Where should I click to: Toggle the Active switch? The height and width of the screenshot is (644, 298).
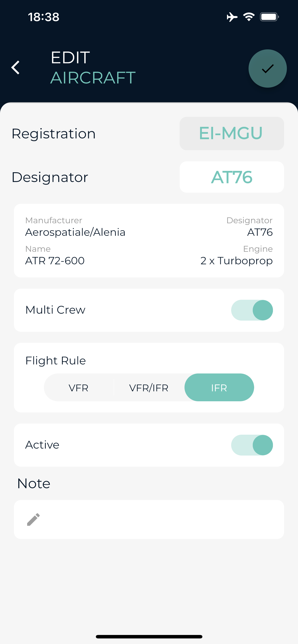click(x=252, y=445)
